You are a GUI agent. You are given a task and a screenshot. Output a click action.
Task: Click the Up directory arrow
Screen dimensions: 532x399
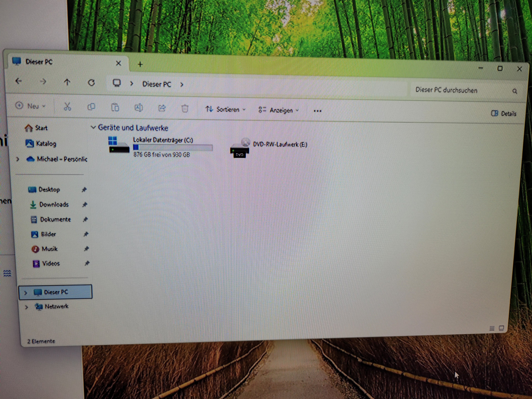[x=67, y=82]
